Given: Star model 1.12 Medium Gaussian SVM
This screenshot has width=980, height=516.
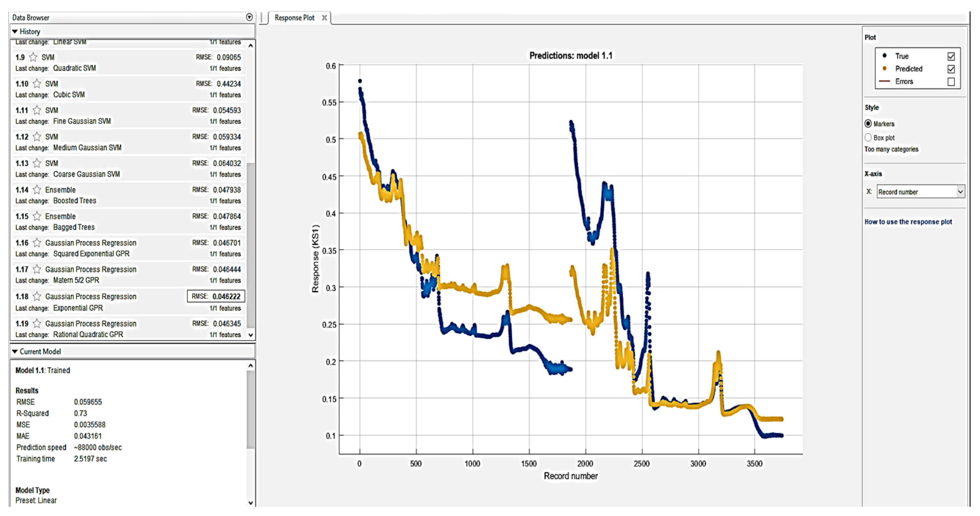Looking at the screenshot, I should (x=37, y=136).
